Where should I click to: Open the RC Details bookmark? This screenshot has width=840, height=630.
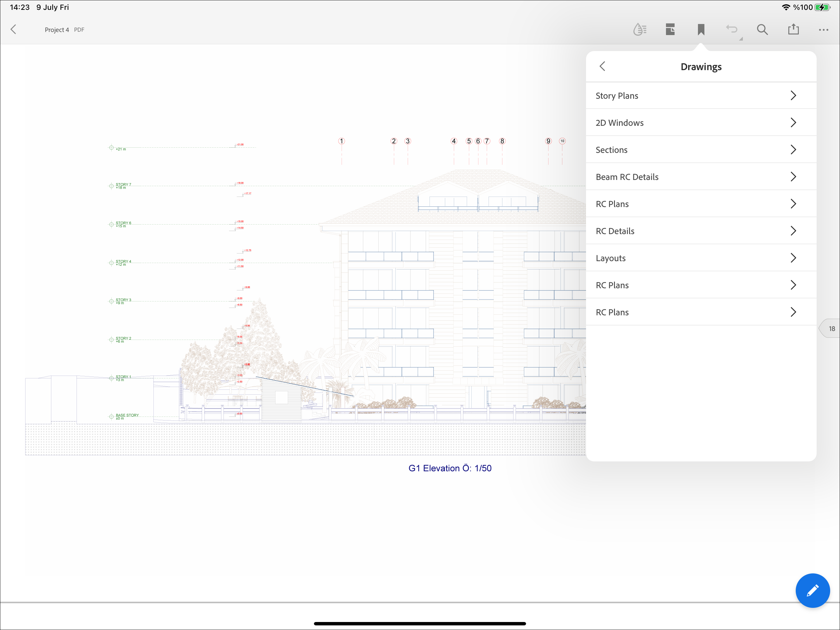point(615,231)
